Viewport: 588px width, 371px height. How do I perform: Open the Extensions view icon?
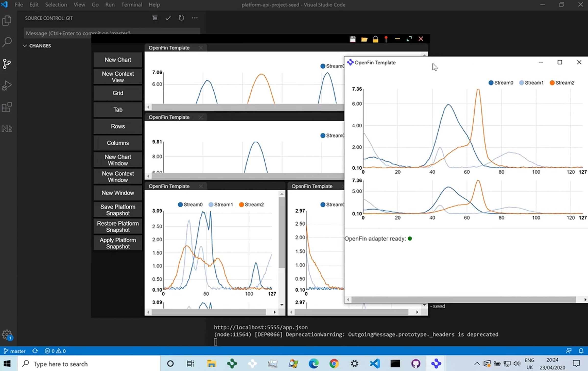(7, 107)
